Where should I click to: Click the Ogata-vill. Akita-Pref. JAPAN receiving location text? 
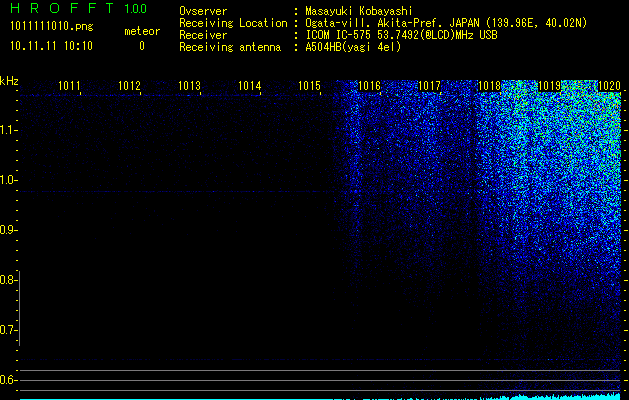[x=446, y=23]
